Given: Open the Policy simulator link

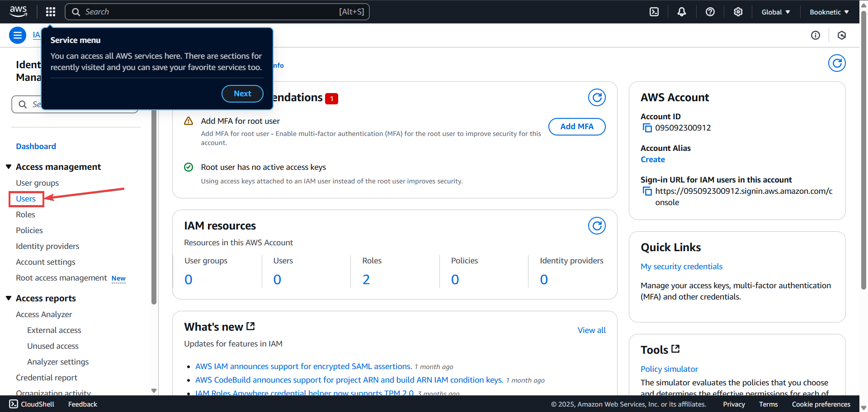Looking at the screenshot, I should pyautogui.click(x=669, y=369).
